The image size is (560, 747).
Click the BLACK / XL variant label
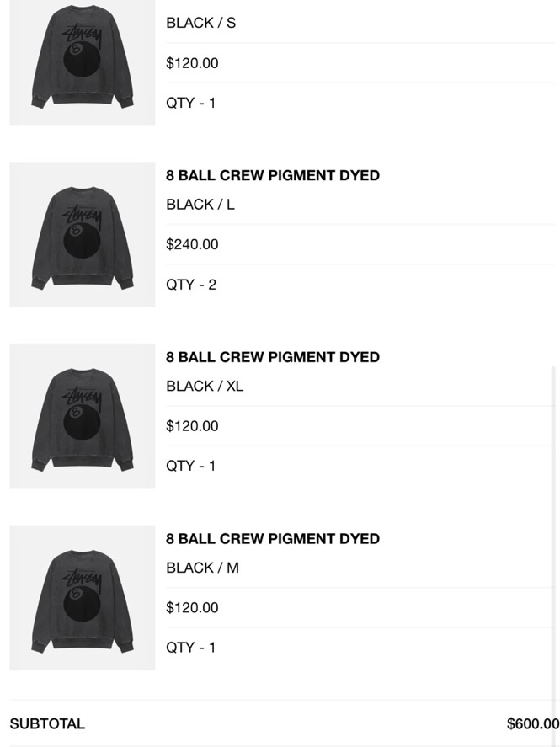pyautogui.click(x=205, y=387)
